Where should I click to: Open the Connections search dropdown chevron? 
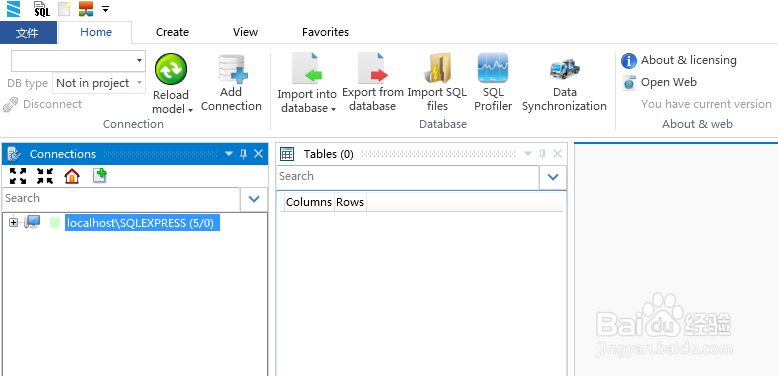point(254,199)
